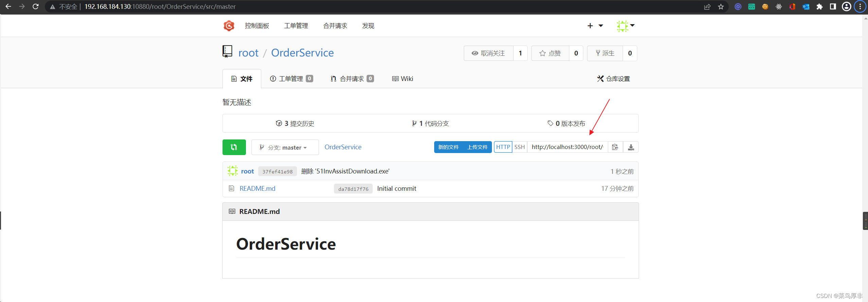Viewport: 868px width, 302px height.
Task: Go back with browser back arrow
Action: 8,6
